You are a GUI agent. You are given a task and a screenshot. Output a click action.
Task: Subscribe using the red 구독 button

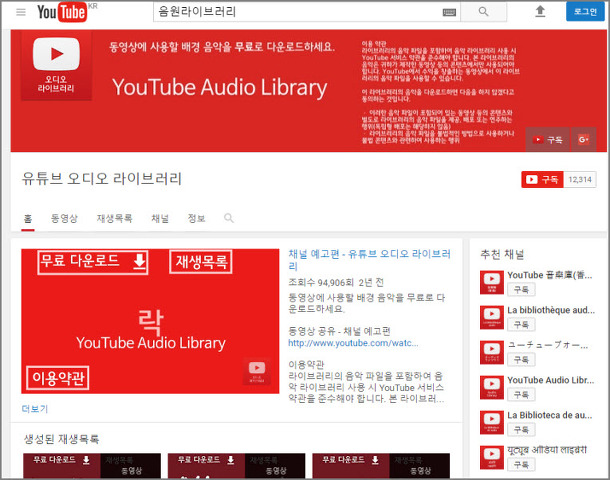click(542, 180)
